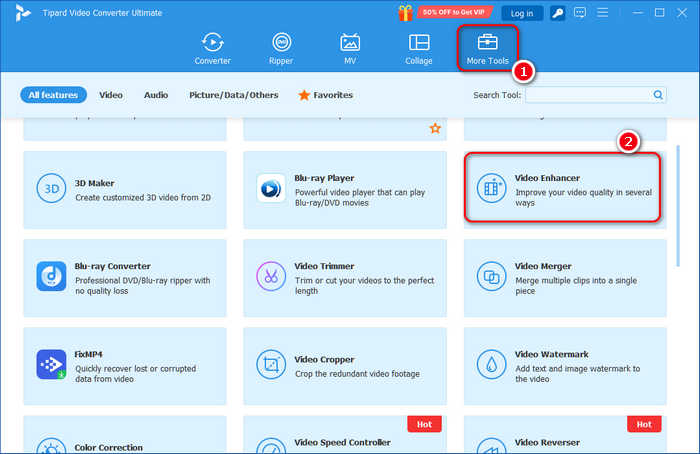The image size is (700, 454).
Task: Click 'Crop the redundant video footage' text
Action: click(357, 374)
